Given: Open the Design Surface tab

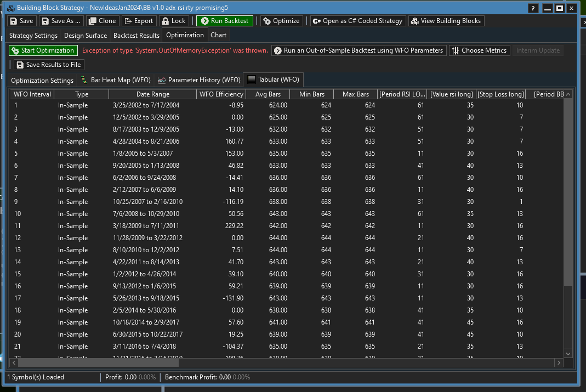Looking at the screenshot, I should click(86, 35).
